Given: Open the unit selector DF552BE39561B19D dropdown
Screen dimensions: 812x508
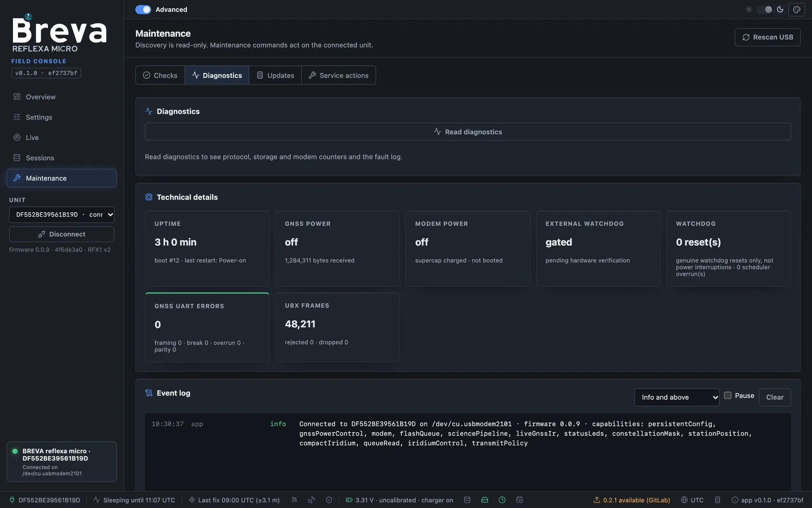Looking at the screenshot, I should tap(62, 215).
